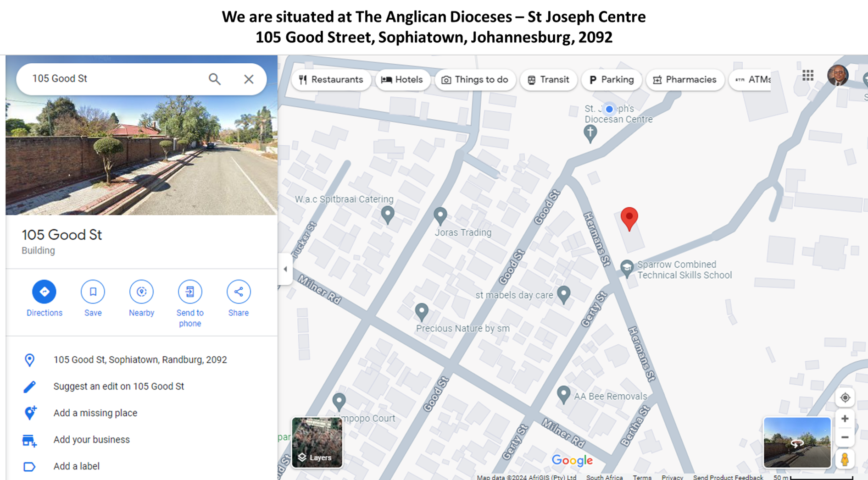The width and height of the screenshot is (868, 480).
Task: Select the Transit filter chip
Action: (548, 80)
